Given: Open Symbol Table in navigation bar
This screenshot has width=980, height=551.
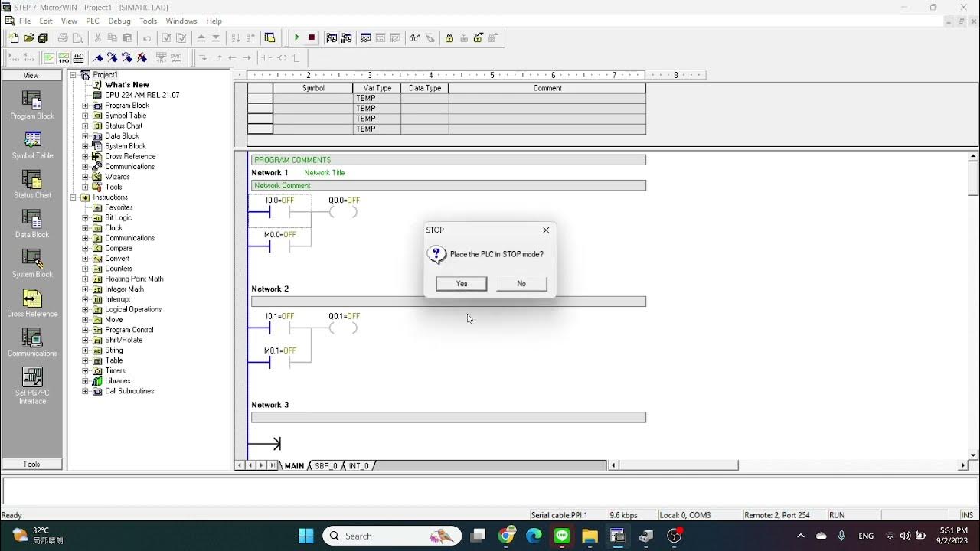Looking at the screenshot, I should (32, 145).
